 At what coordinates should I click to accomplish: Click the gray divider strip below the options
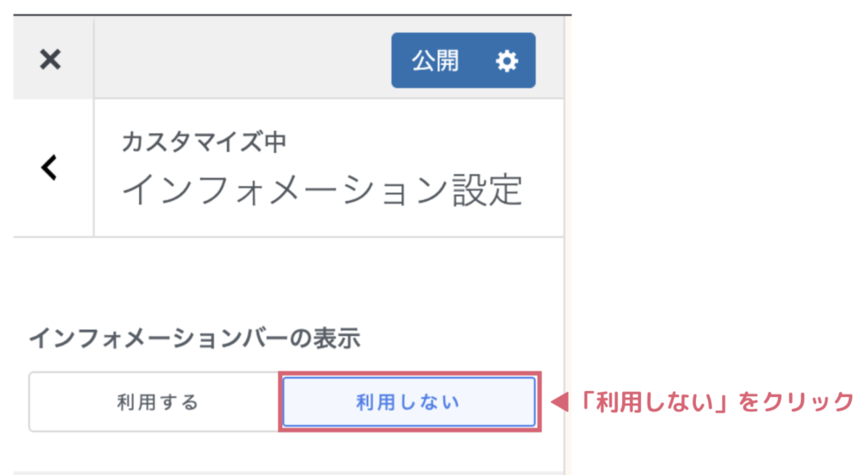click(x=288, y=472)
